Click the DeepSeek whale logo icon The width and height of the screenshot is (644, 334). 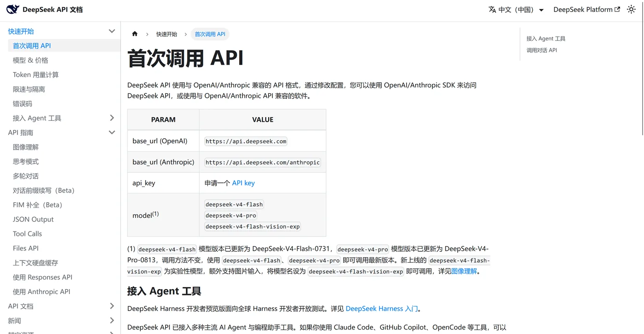click(x=13, y=9)
